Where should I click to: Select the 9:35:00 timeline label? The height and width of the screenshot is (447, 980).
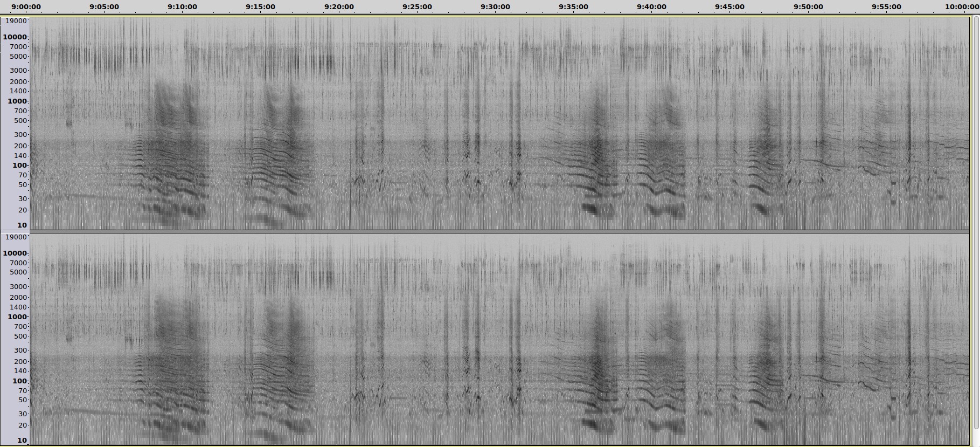tap(574, 6)
